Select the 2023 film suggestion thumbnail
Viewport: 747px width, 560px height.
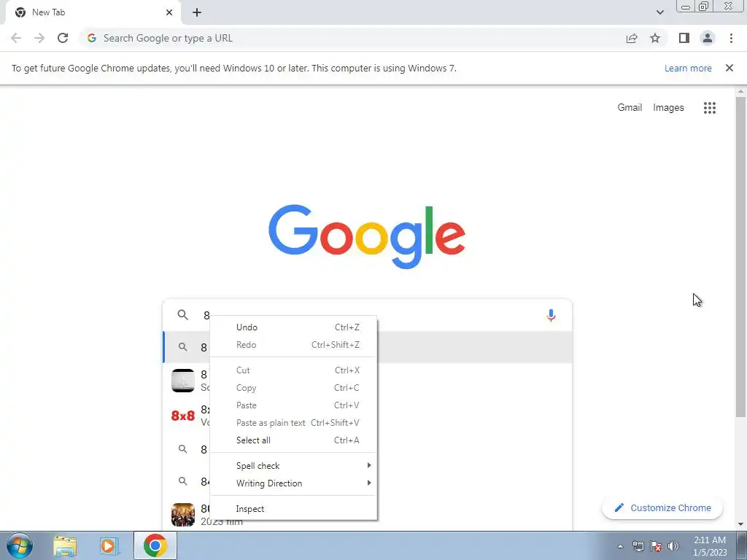click(x=183, y=514)
